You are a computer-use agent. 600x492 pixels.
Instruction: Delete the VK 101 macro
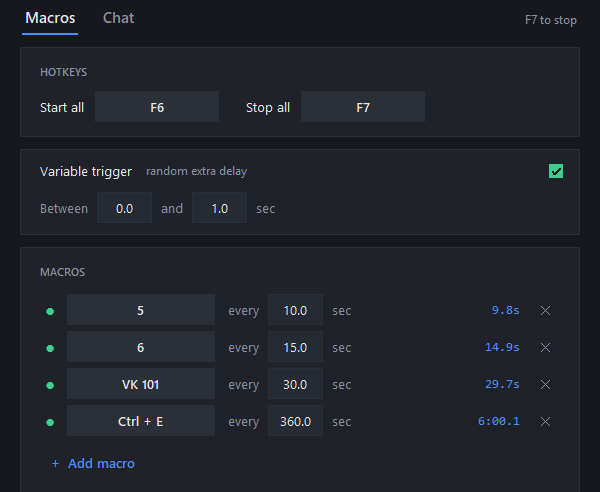click(x=545, y=384)
